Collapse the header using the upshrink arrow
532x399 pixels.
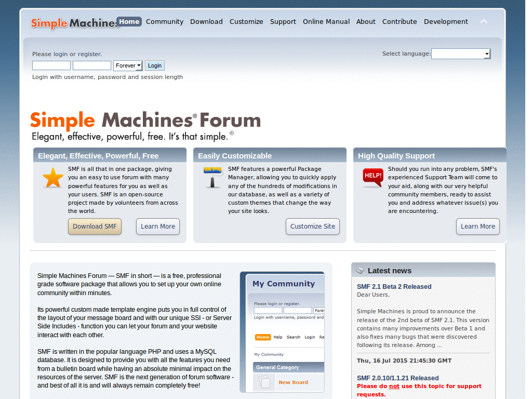point(484,21)
